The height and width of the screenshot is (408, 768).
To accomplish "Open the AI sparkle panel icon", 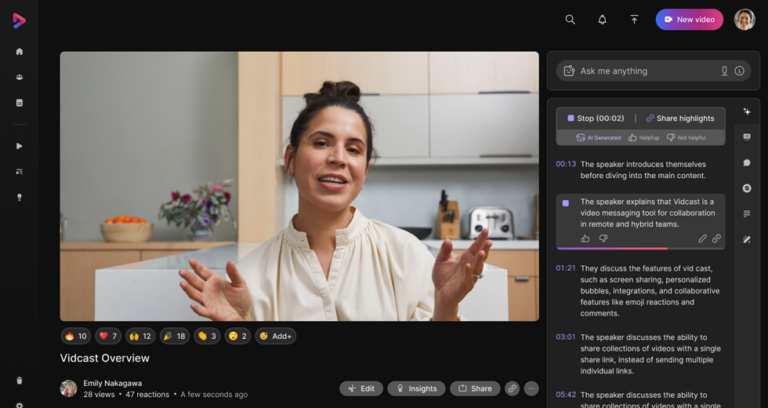I will [746, 111].
